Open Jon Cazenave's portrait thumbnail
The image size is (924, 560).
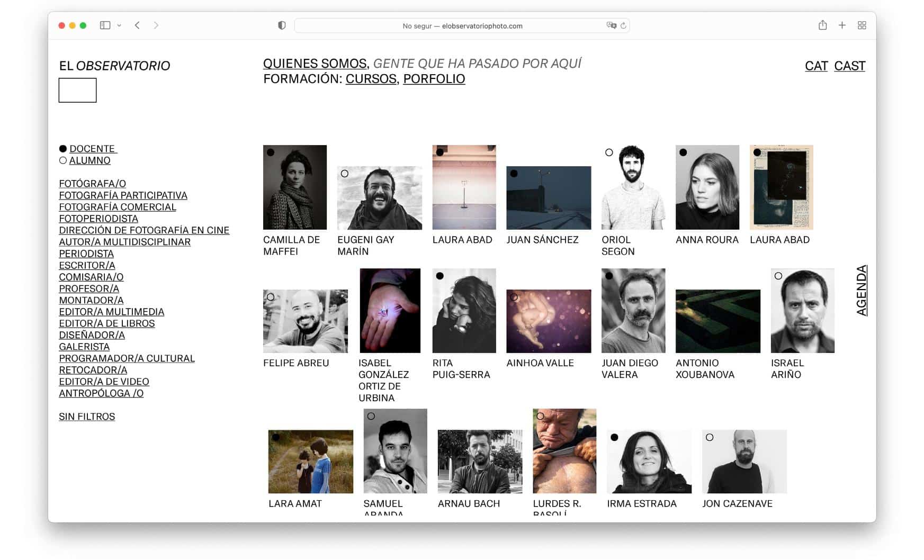[x=744, y=462]
